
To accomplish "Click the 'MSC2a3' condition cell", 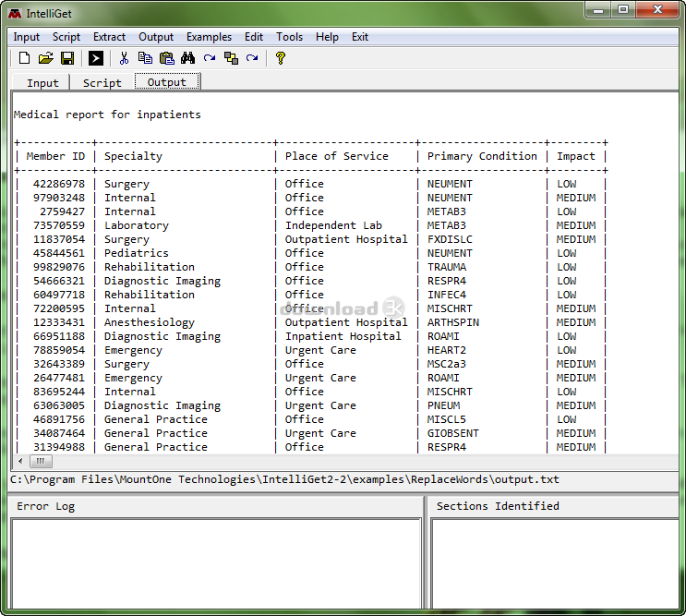I will [x=447, y=364].
